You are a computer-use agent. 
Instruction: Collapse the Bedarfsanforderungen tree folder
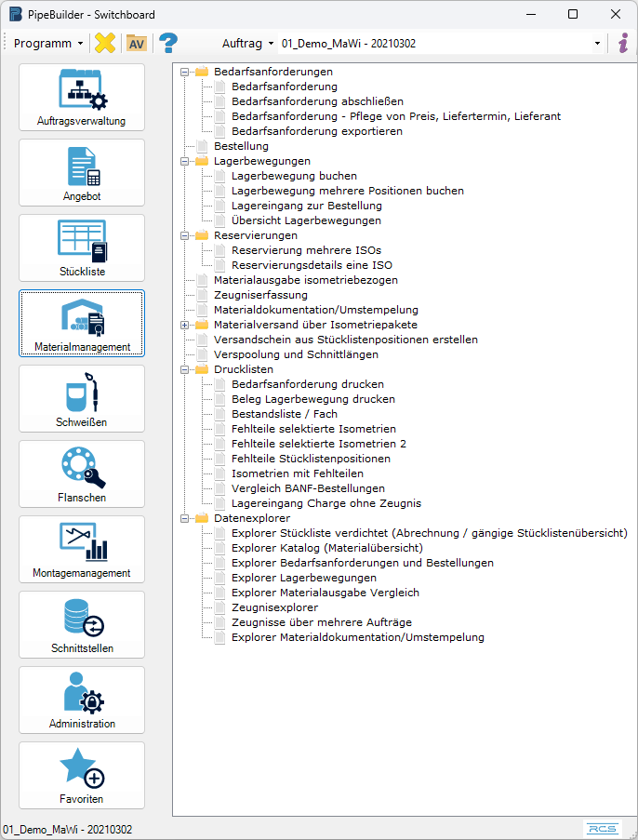pos(185,72)
